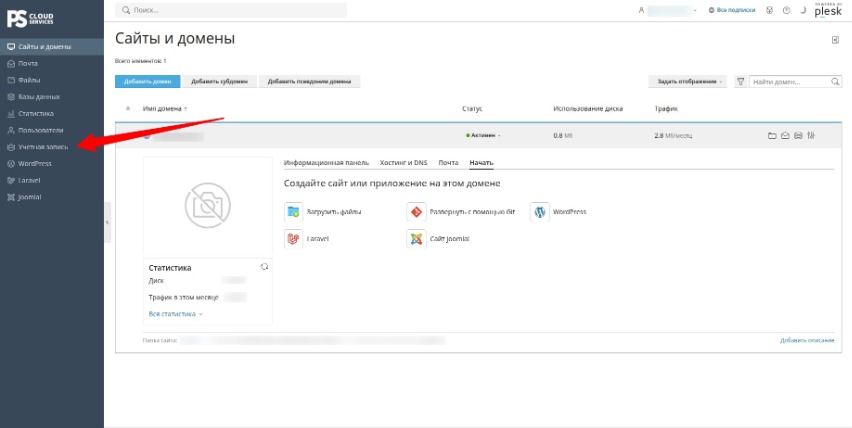Switch to the Хостинг и DNS tab
852x428 pixels.
pos(404,163)
